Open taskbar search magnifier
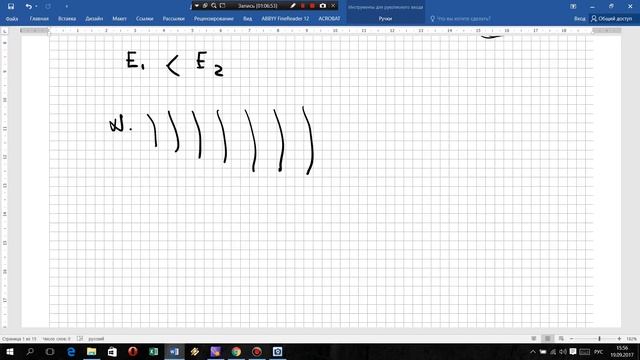 30,351
